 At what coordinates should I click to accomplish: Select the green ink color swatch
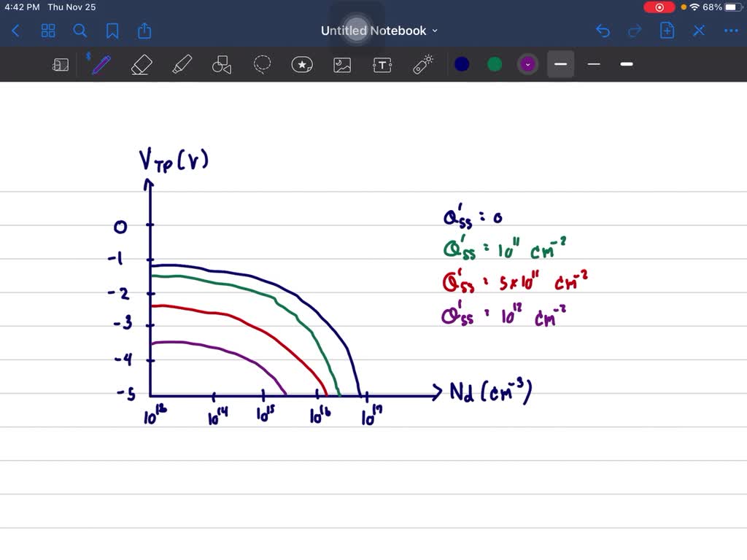pyautogui.click(x=495, y=64)
